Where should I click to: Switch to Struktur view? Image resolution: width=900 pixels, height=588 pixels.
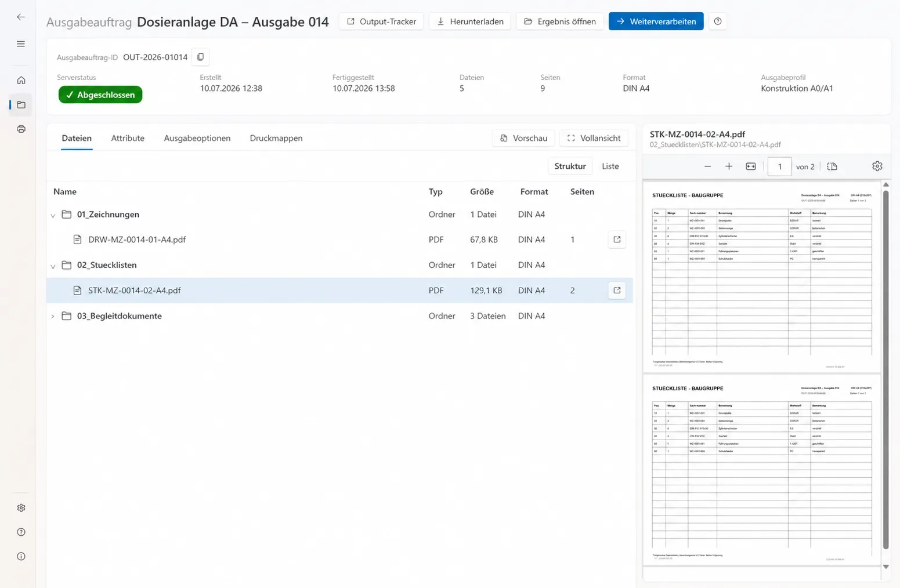[x=570, y=166]
